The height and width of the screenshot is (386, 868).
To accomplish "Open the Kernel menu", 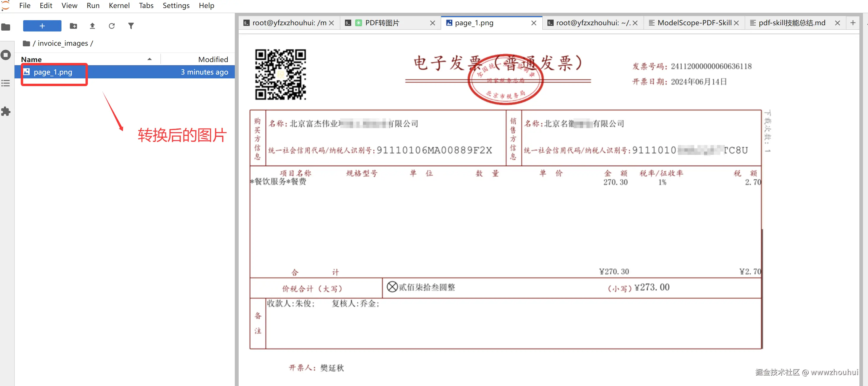I will [x=119, y=6].
